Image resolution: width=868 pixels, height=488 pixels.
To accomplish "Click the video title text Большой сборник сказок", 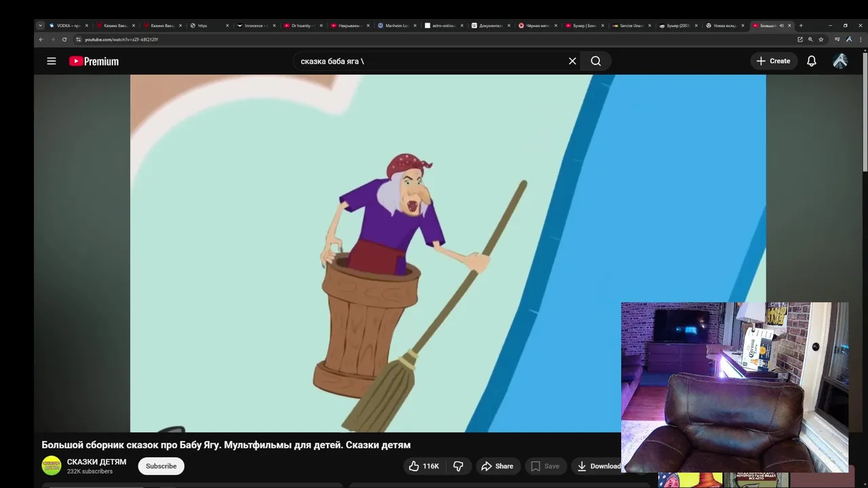I will pyautogui.click(x=226, y=445).
